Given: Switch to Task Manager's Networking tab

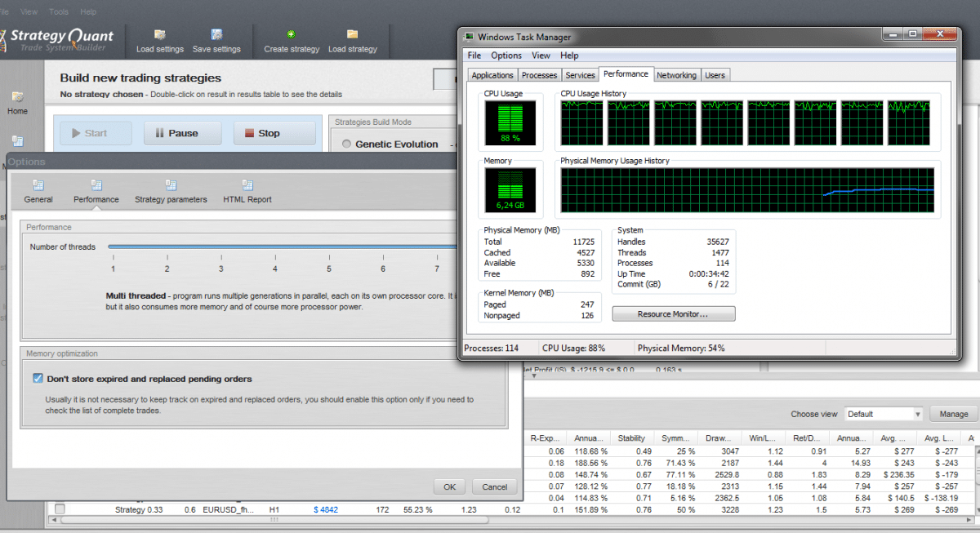Looking at the screenshot, I should point(677,75).
